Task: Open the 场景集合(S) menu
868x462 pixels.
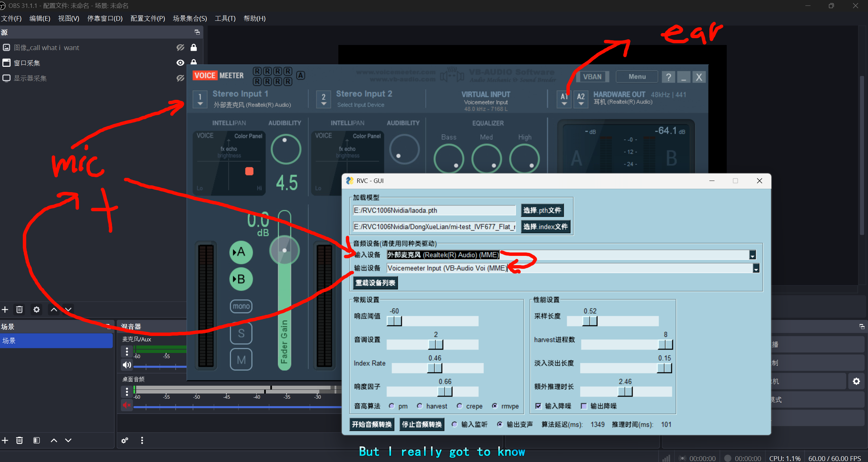Action: [190, 18]
